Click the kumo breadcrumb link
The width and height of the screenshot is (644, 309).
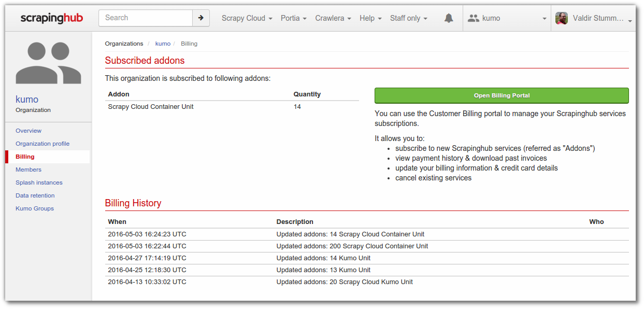163,44
